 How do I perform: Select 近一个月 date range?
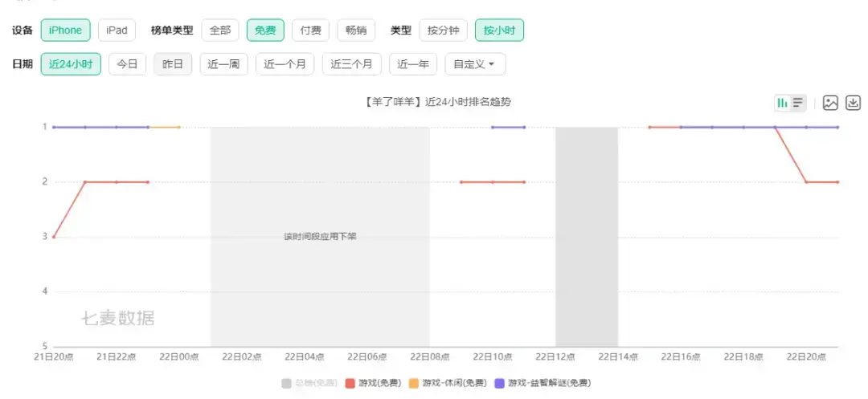pyautogui.click(x=285, y=64)
